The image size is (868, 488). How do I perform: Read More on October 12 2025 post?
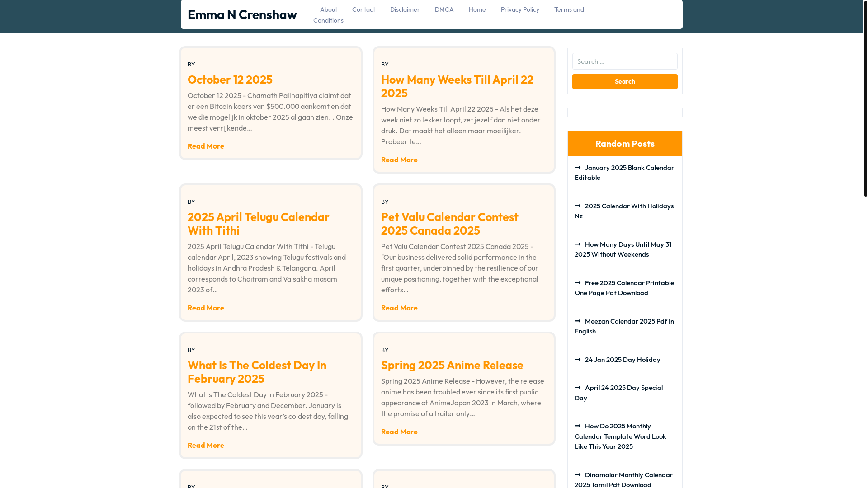pyautogui.click(x=206, y=146)
